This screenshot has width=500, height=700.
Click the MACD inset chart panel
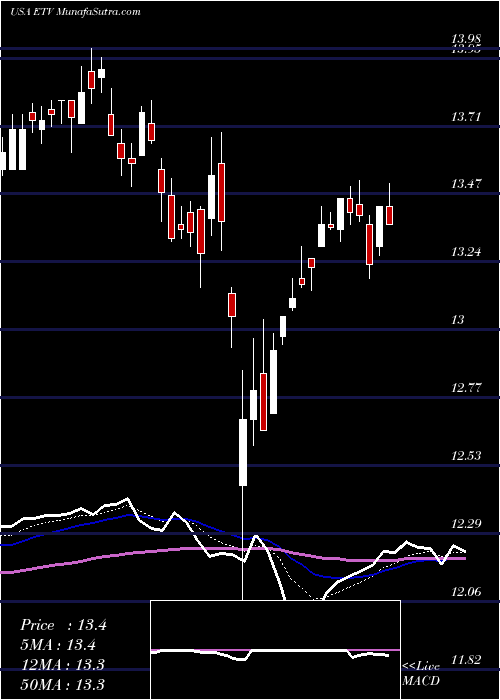(x=275, y=650)
